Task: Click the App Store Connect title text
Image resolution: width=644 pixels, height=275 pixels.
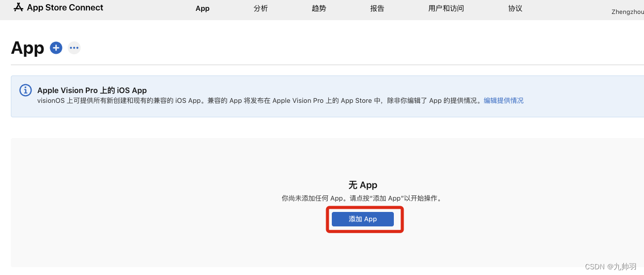Action: coord(65,7)
